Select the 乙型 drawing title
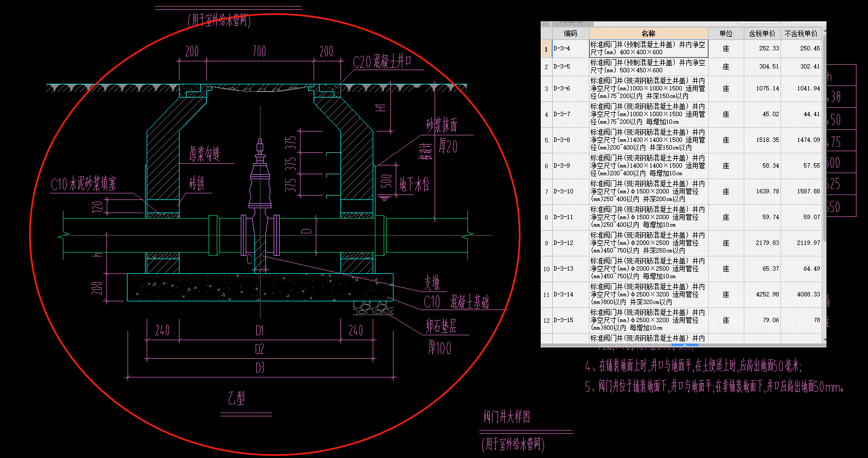This screenshot has height=458, width=868. pyautogui.click(x=236, y=398)
